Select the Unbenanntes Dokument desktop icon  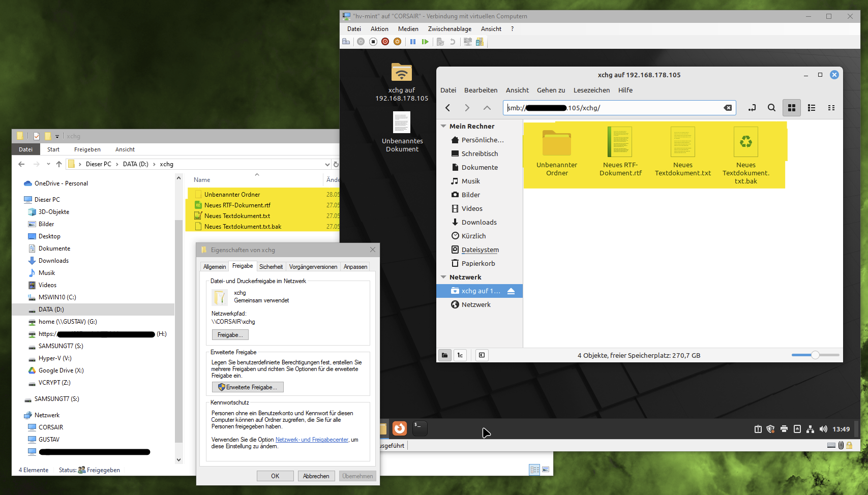pos(402,132)
